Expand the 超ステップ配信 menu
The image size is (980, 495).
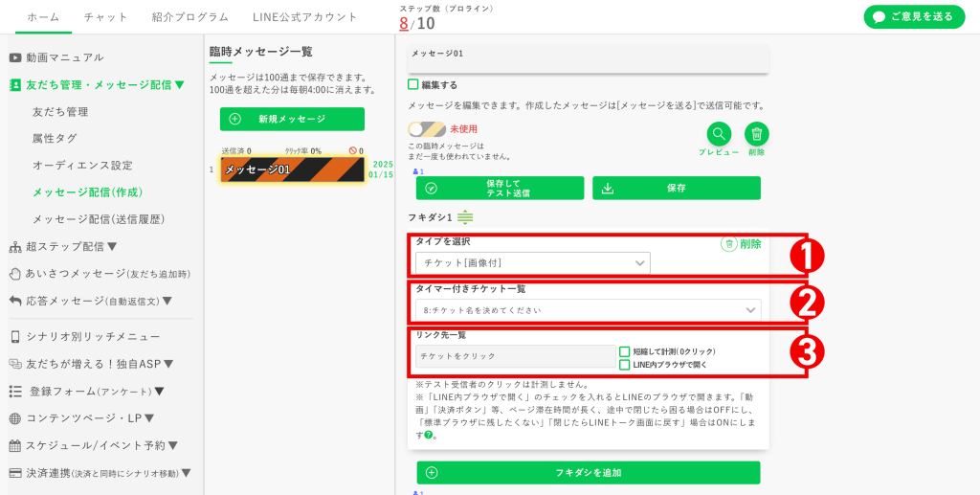113,247
